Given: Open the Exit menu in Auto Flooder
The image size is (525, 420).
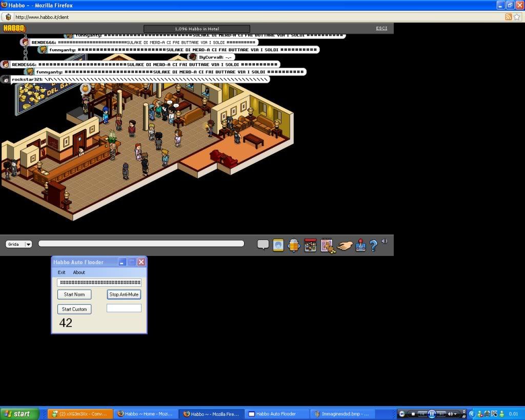Looking at the screenshot, I should click(62, 272).
